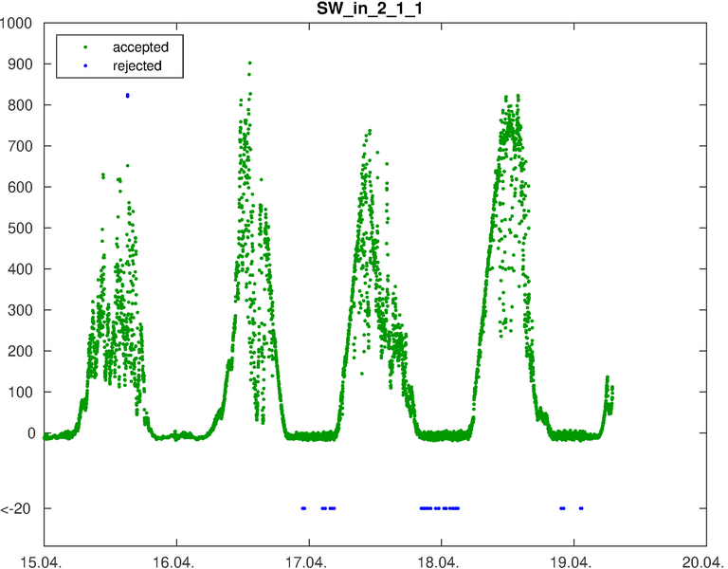
Task: Click y-axis label 700
Action: (21, 146)
